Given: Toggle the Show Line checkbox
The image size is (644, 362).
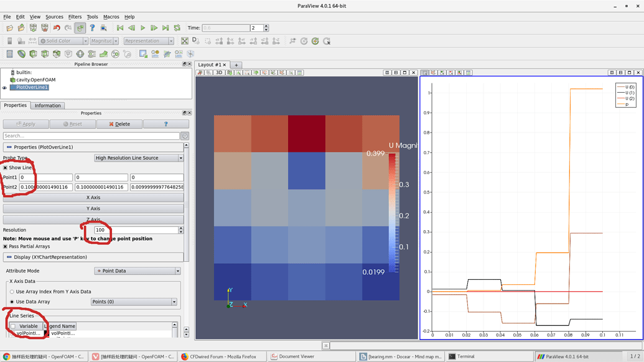Looking at the screenshot, I should click(x=6, y=167).
